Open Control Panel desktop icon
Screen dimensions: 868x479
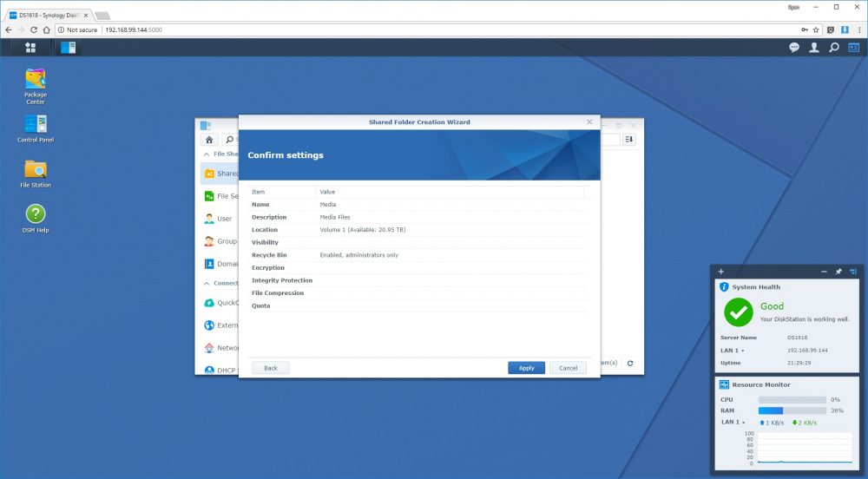(x=36, y=128)
